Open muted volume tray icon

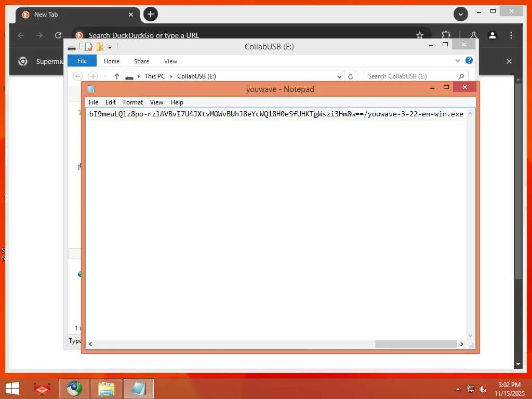(x=483, y=389)
